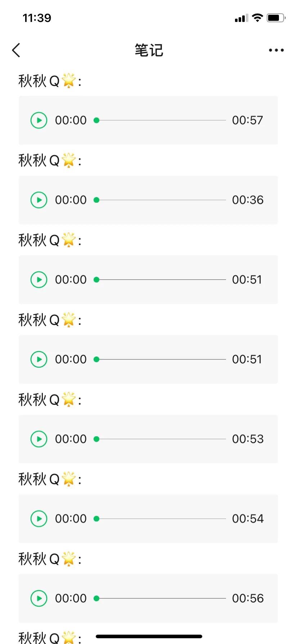Tap the cellular signal bars icon
The width and height of the screenshot is (298, 644).
[241, 18]
